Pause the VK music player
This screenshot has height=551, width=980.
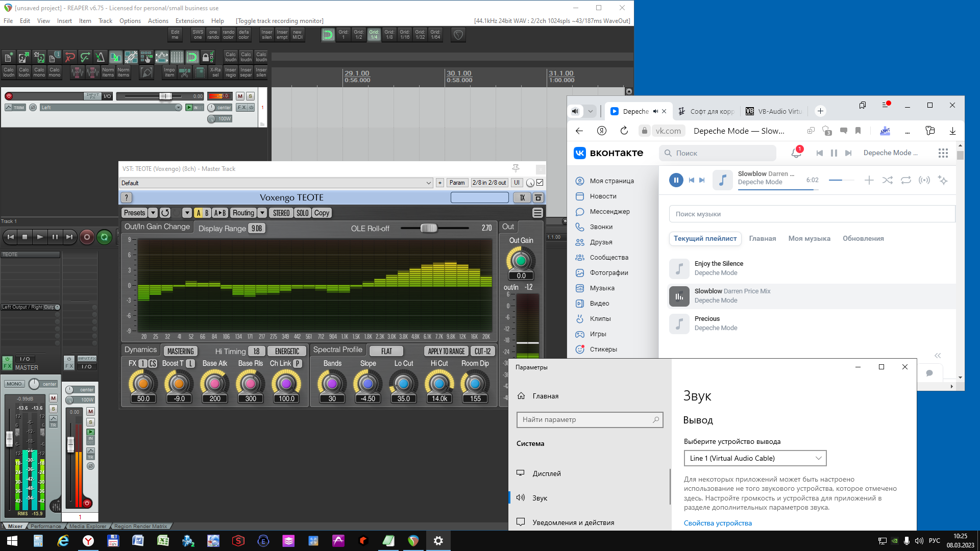(x=676, y=180)
